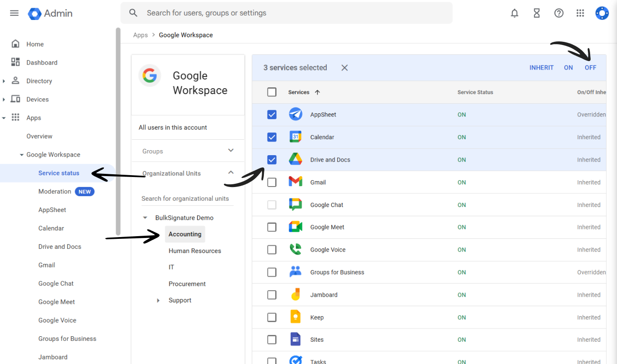Screen dimensions: 617x364
Task: Enable the checkbox for Google Meet
Action: pyautogui.click(x=272, y=227)
